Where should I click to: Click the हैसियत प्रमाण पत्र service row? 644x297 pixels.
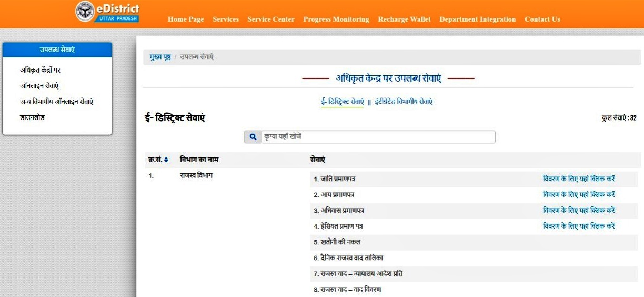point(474,226)
